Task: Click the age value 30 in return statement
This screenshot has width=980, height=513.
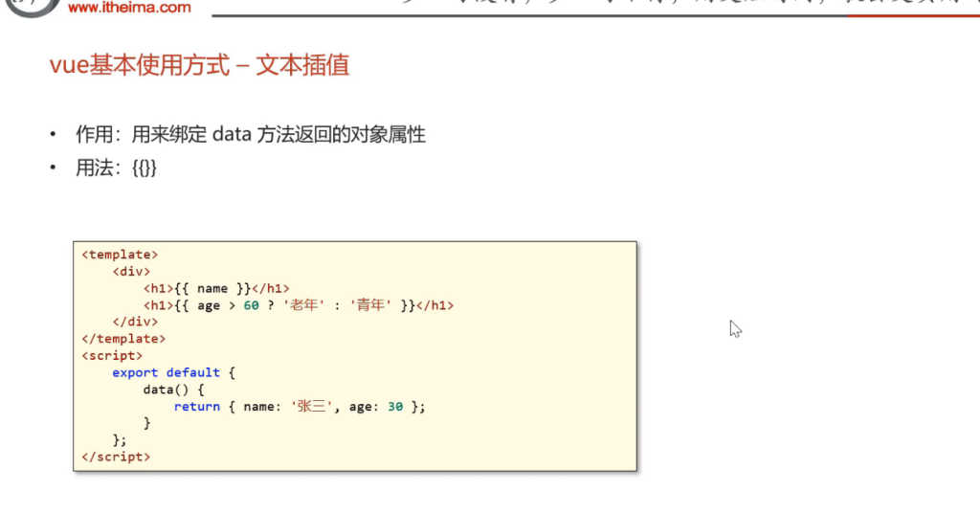Action: click(x=394, y=407)
